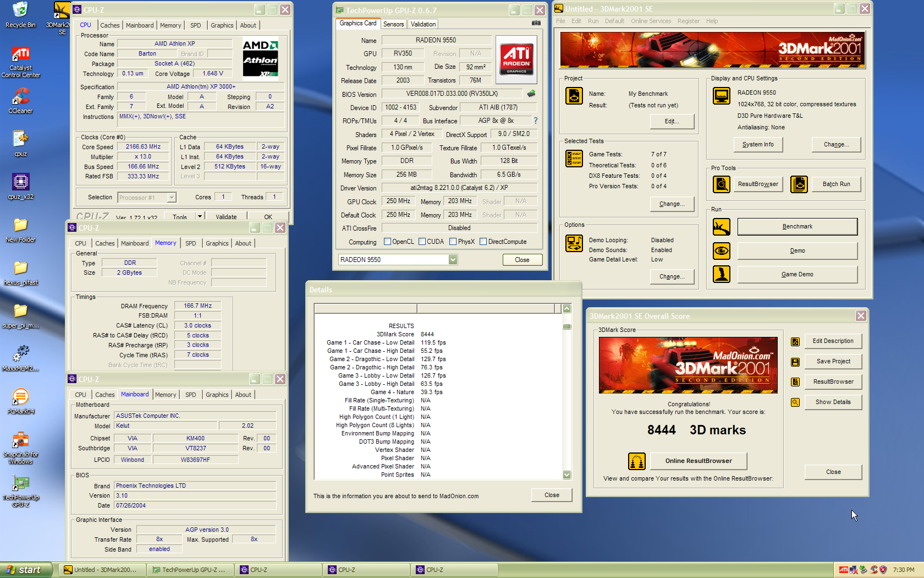Open CCleaner desktop shortcut
Viewport: 924px width, 578px height.
coord(20,100)
